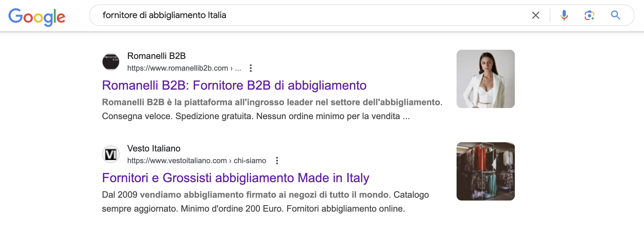Open 'Romanelli B2B: Fornitore B2B di abbigliamento' link
The width and height of the screenshot is (644, 230).
(234, 86)
